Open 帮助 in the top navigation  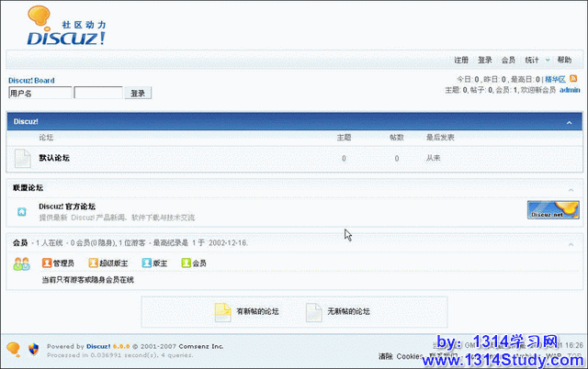(x=564, y=60)
